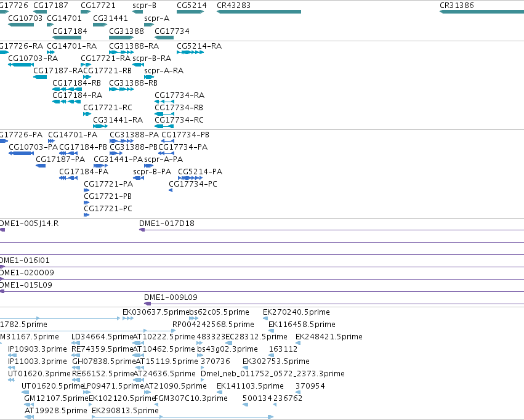Select the scpr-A gene label
Image resolution: width=524 pixels, height=420 pixels.
pyautogui.click(x=157, y=18)
